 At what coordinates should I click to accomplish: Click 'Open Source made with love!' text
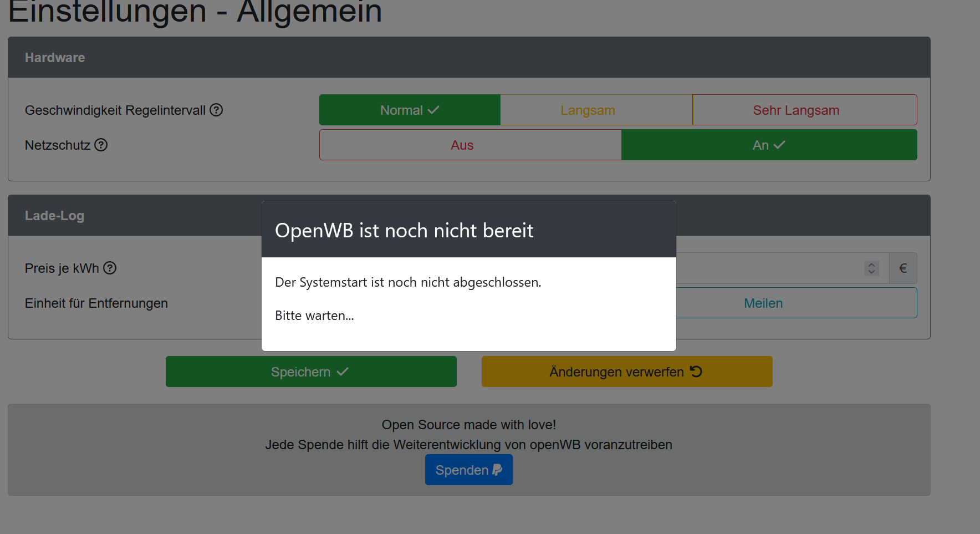[469, 425]
